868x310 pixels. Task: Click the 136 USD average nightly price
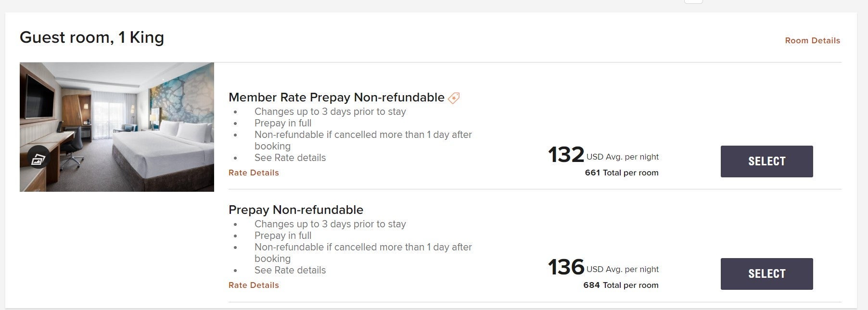pyautogui.click(x=566, y=268)
